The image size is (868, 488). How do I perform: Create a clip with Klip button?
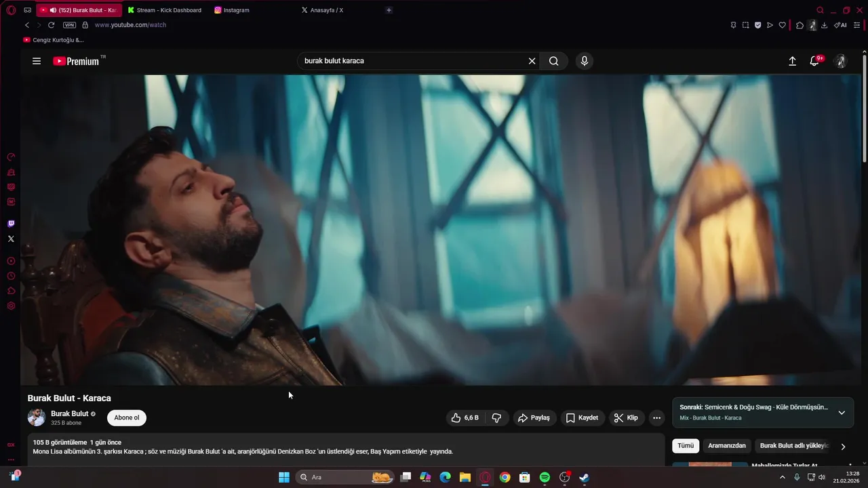click(x=626, y=418)
